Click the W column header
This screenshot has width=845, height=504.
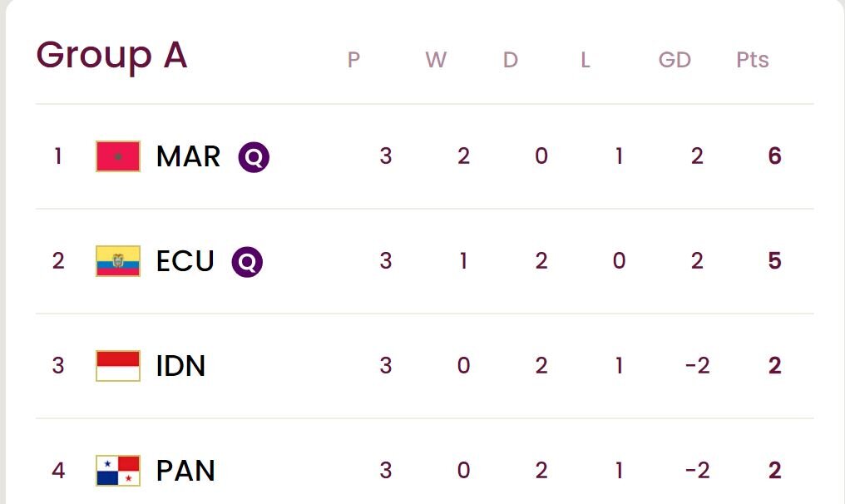coord(436,60)
